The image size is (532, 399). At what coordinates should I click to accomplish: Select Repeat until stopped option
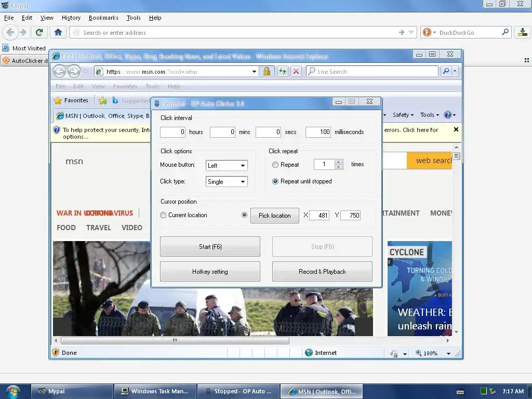(x=275, y=181)
